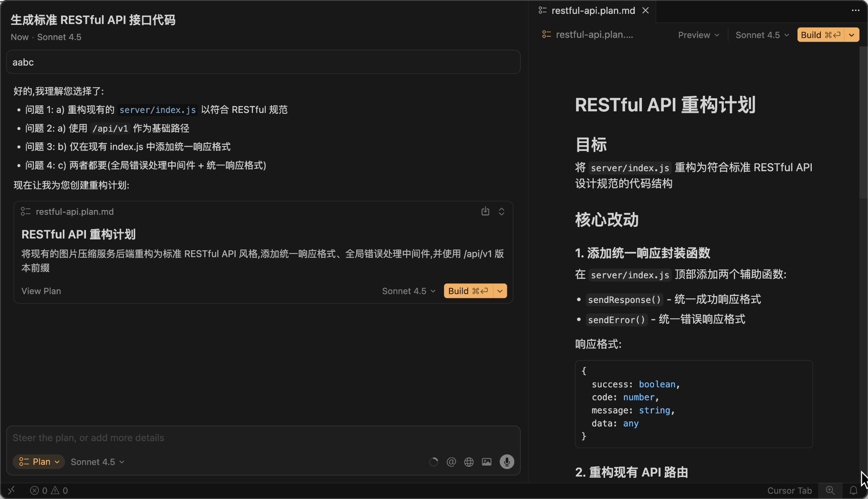The image size is (868, 499).
Task: Open the more options ellipsis icon
Action: (855, 10)
